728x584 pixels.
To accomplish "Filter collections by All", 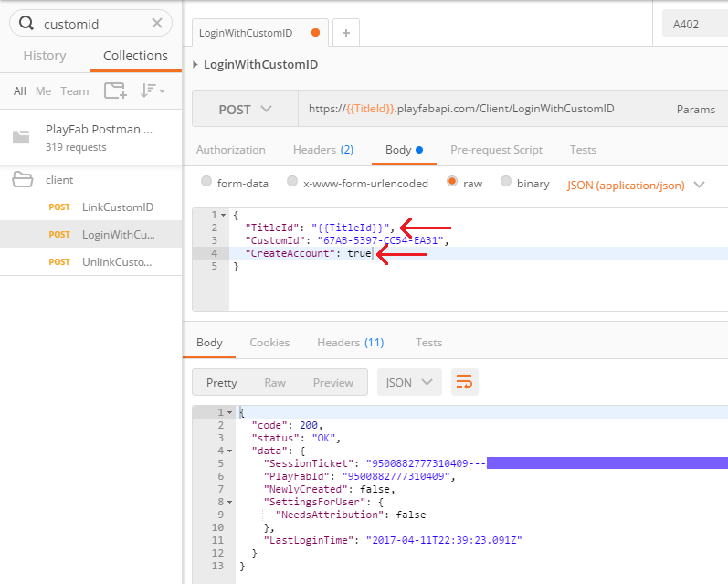I will pos(19,91).
